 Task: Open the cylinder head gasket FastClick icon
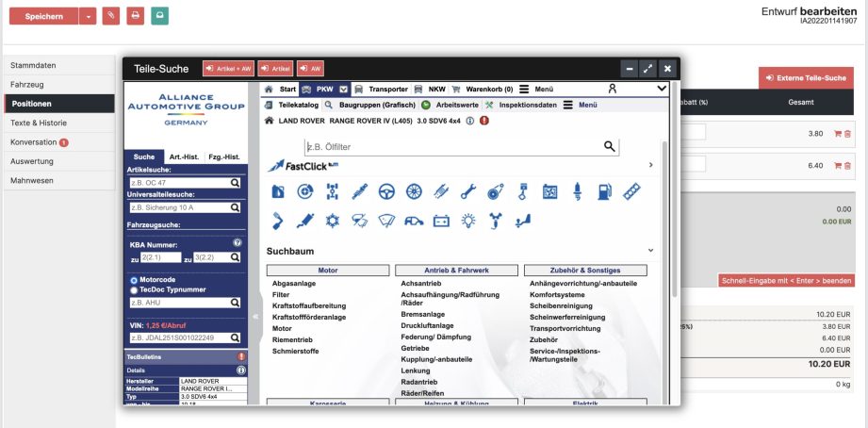click(x=631, y=191)
